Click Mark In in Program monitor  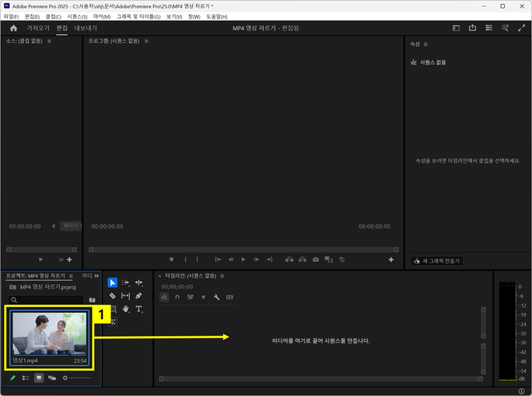click(x=185, y=260)
